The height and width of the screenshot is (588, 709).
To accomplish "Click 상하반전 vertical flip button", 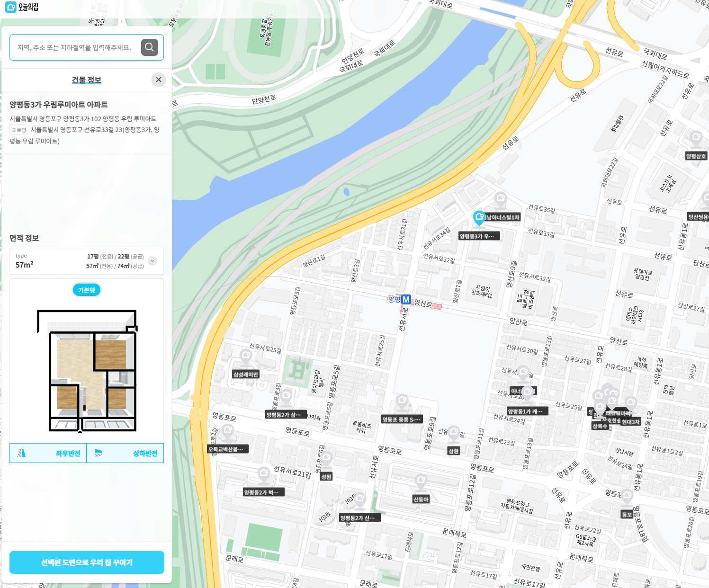I will coord(126,453).
